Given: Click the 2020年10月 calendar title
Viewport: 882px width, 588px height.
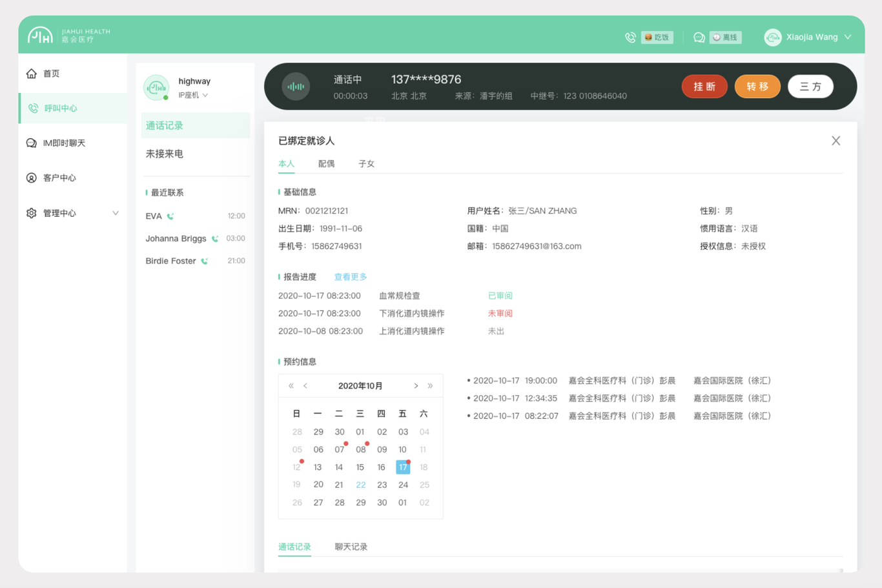Looking at the screenshot, I should pyautogui.click(x=360, y=386).
